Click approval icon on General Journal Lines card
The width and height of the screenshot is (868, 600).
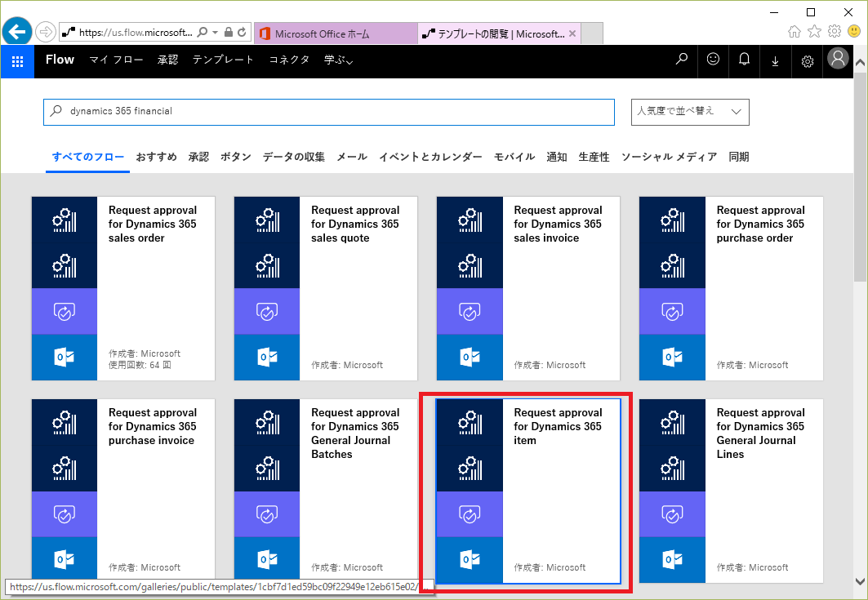672,513
